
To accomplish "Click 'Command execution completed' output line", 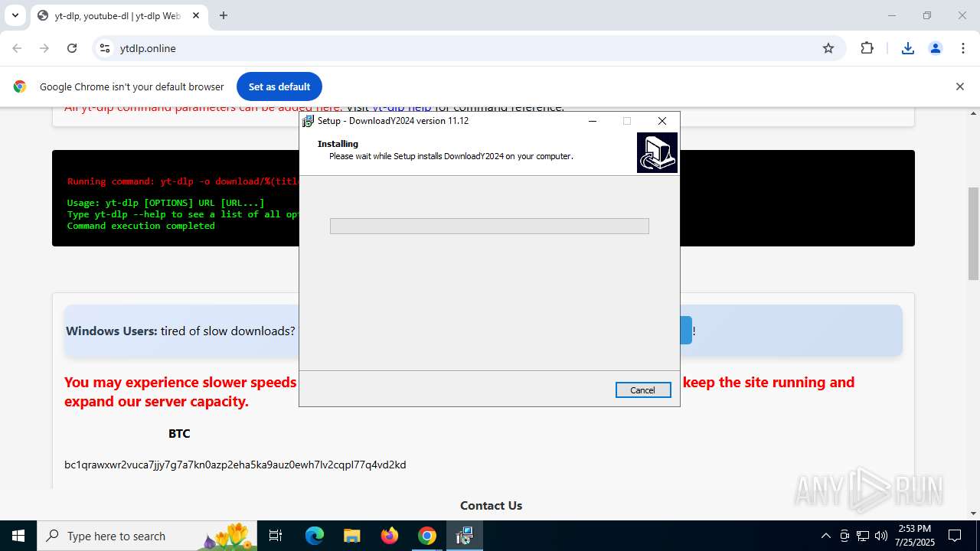I will (141, 226).
